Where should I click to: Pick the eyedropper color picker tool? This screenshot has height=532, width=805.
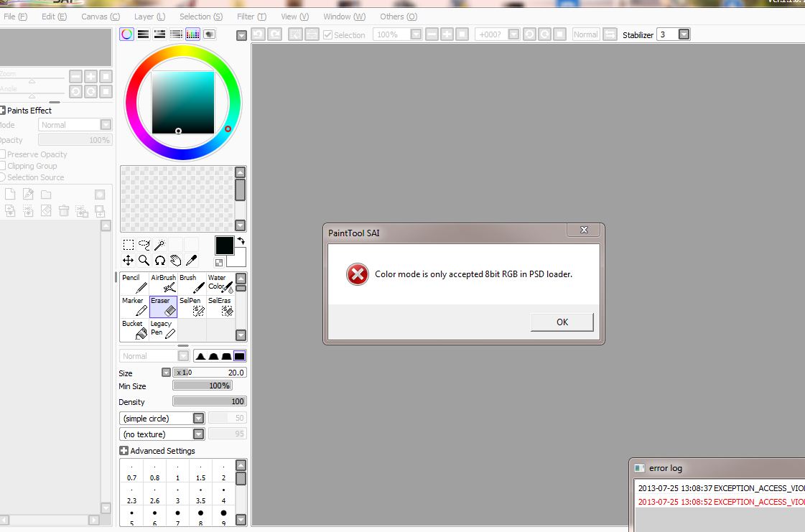(192, 261)
